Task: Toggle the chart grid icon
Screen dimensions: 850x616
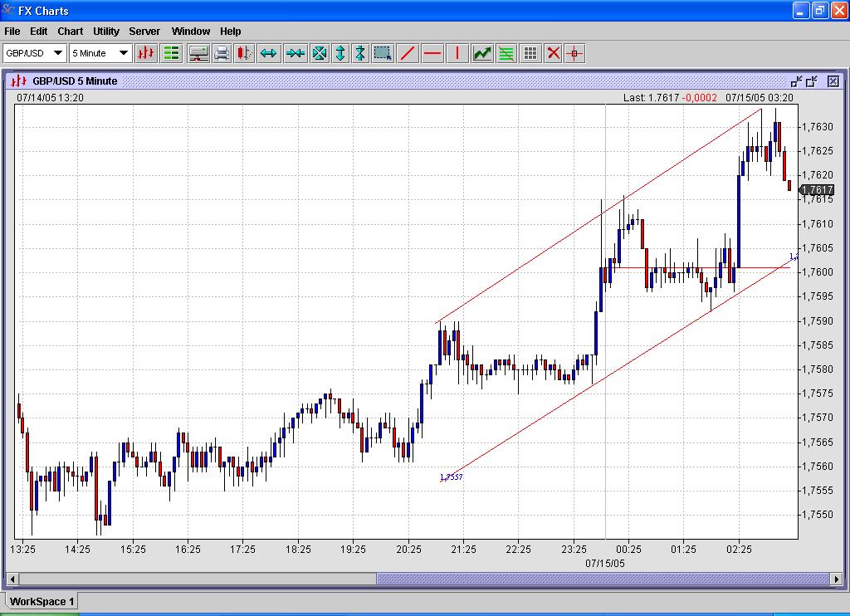Action: [x=530, y=53]
